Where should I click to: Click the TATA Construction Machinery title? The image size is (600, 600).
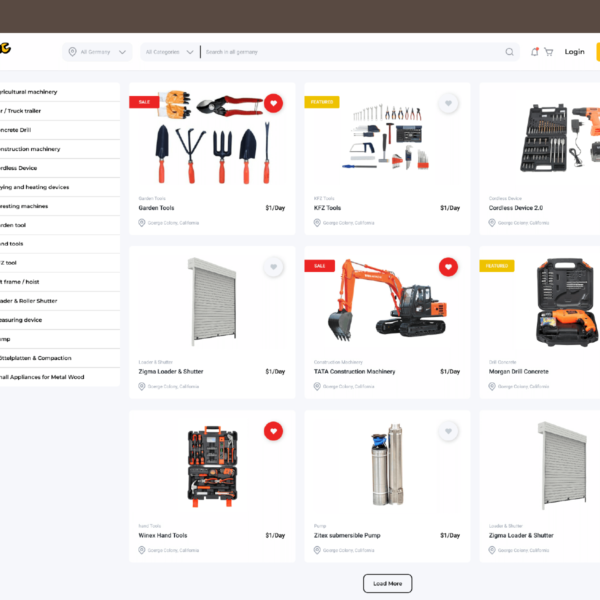[x=354, y=372]
